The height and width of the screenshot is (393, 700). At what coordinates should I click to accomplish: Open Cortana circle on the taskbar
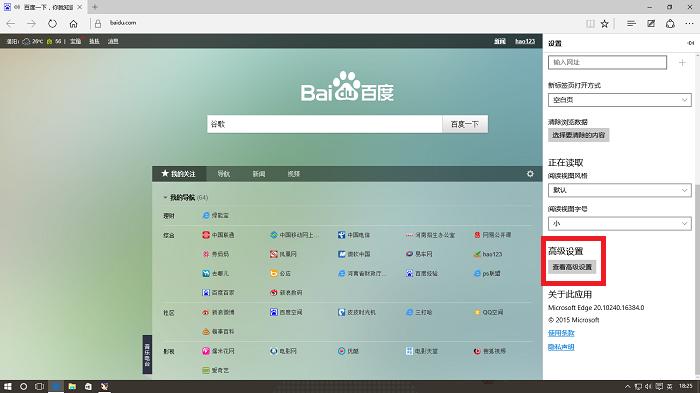tap(23, 386)
